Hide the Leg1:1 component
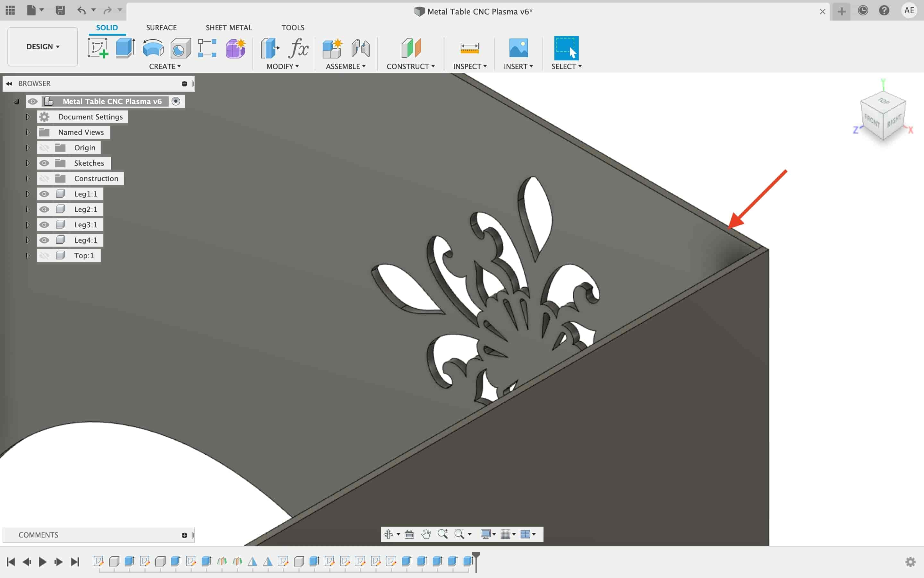Viewport: 924px width, 578px height. click(44, 194)
